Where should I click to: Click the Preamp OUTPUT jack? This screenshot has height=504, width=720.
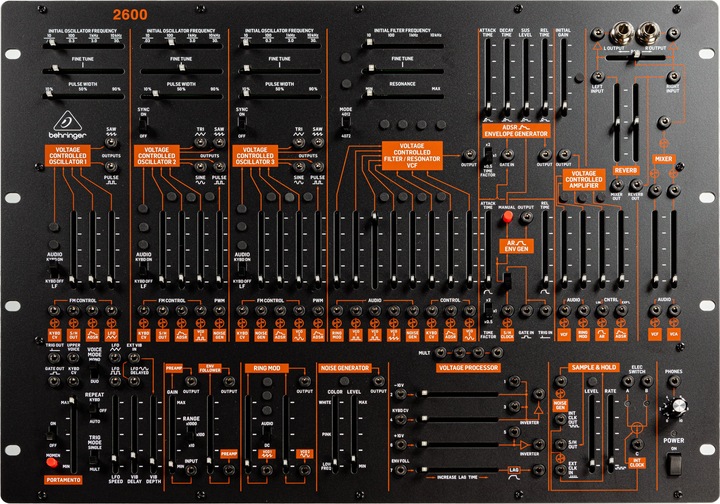tap(191, 381)
